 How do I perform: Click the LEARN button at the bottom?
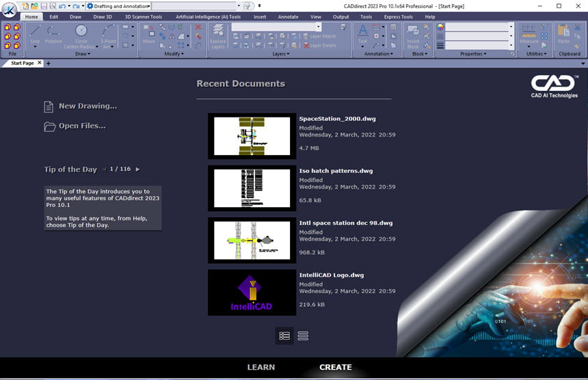coord(261,367)
